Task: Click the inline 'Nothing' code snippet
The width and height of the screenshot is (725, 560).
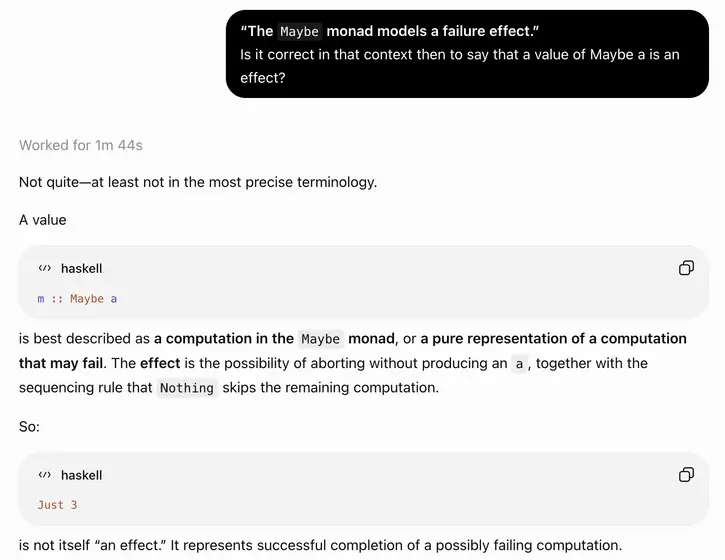Action: point(187,388)
